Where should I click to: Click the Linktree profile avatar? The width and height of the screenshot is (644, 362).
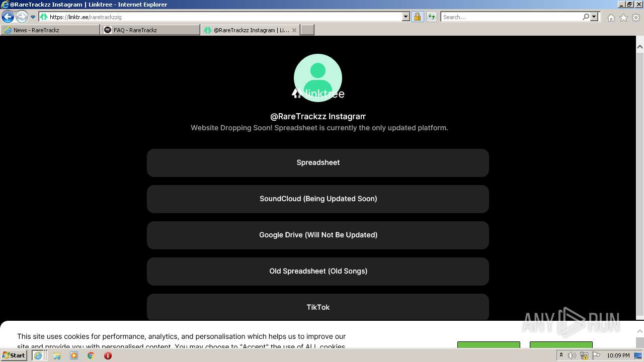(x=318, y=78)
